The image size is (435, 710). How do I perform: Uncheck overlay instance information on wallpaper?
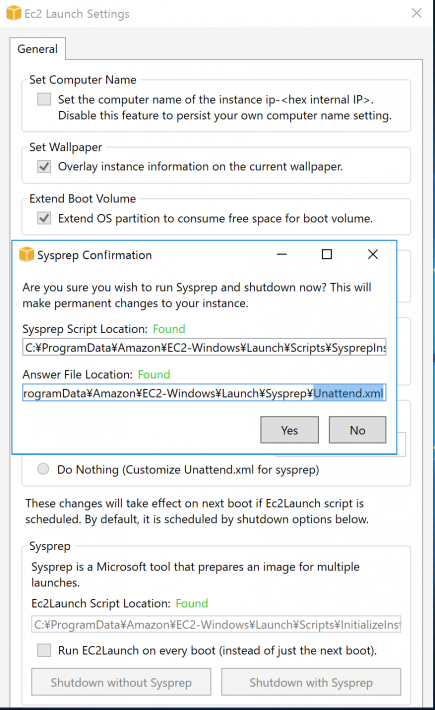[44, 166]
